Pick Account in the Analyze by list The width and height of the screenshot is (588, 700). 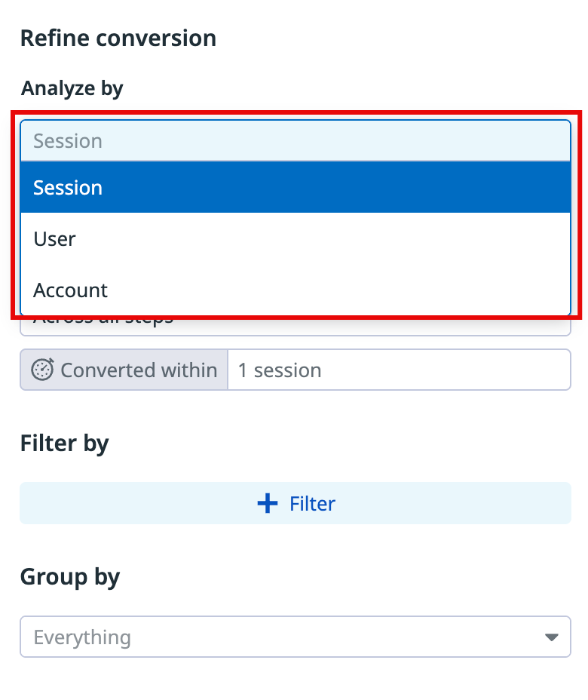295,290
